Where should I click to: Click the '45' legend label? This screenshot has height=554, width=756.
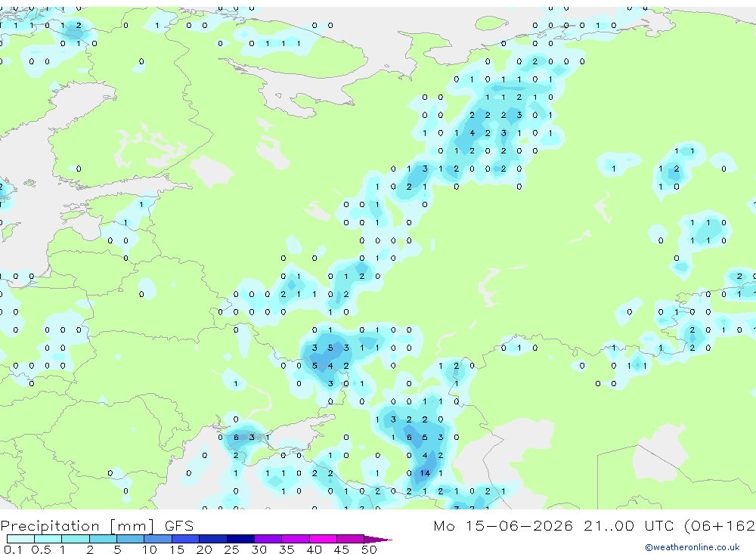342,549
